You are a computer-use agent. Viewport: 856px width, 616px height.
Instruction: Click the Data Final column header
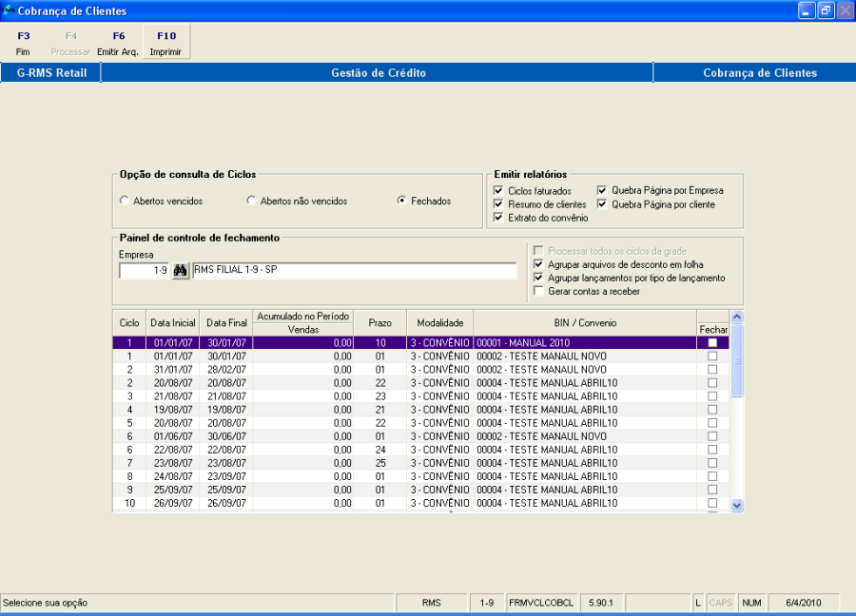[x=226, y=323]
